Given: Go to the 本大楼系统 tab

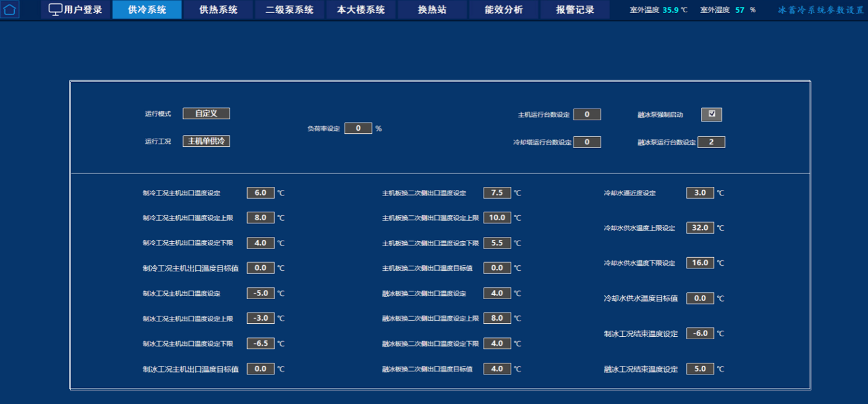Looking at the screenshot, I should tap(360, 10).
